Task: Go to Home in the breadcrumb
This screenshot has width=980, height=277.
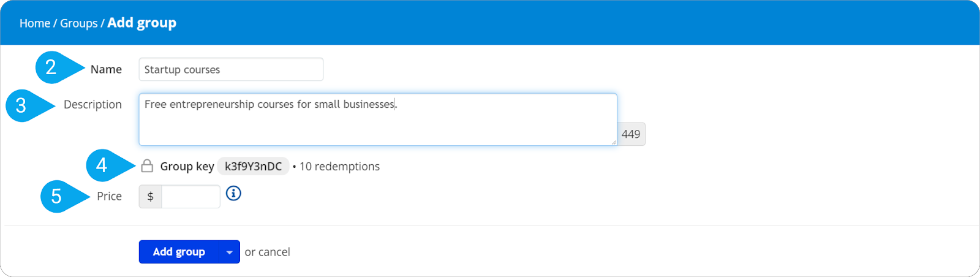Action: click(35, 23)
